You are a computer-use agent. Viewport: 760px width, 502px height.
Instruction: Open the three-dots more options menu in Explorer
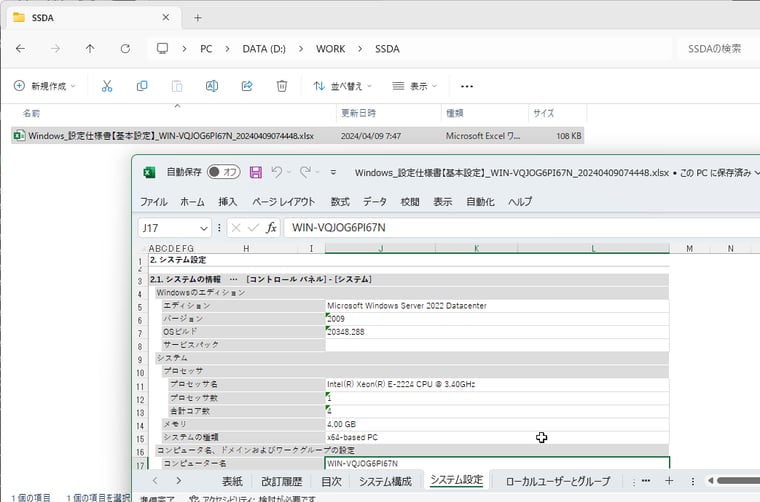[x=467, y=86]
